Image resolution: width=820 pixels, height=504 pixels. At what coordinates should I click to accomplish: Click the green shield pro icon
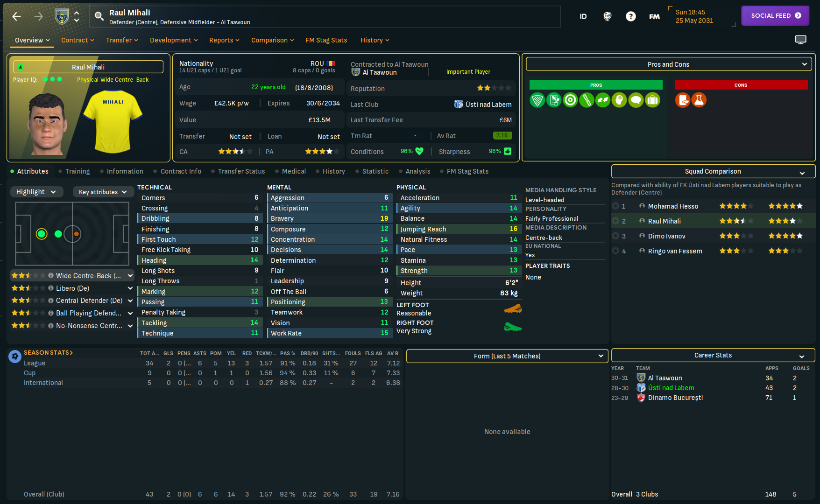[x=537, y=100]
